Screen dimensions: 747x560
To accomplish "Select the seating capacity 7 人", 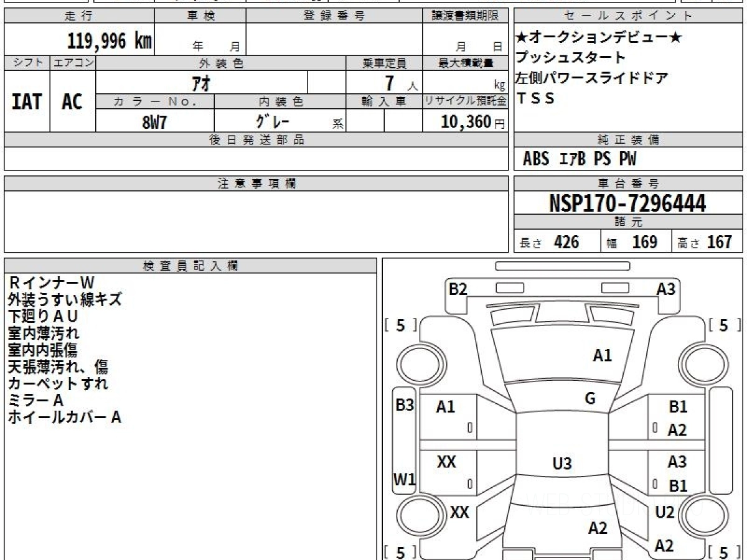I will [401, 83].
